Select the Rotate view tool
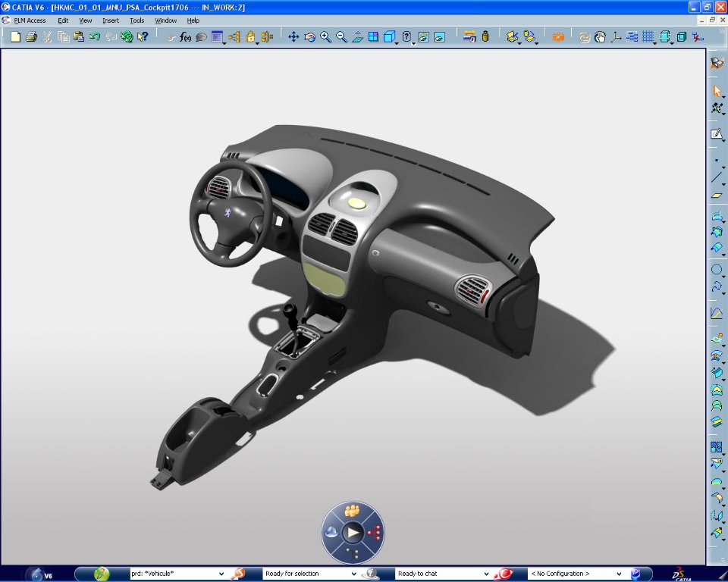728x582 pixels. pos(309,36)
